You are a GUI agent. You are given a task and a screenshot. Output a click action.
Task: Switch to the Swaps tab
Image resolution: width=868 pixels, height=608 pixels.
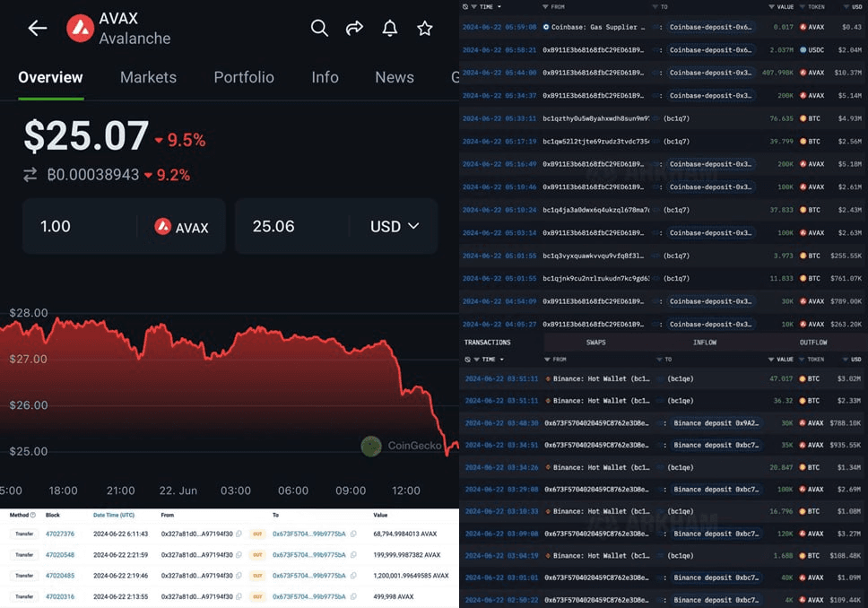[x=596, y=343]
